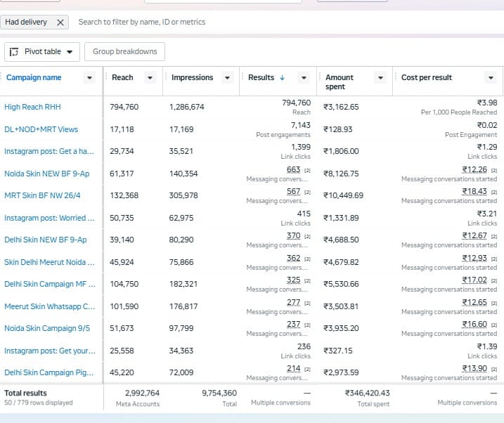Open the DL+NOD+MRT Views campaign
Viewport: 504px width, 423px height.
pyautogui.click(x=41, y=129)
